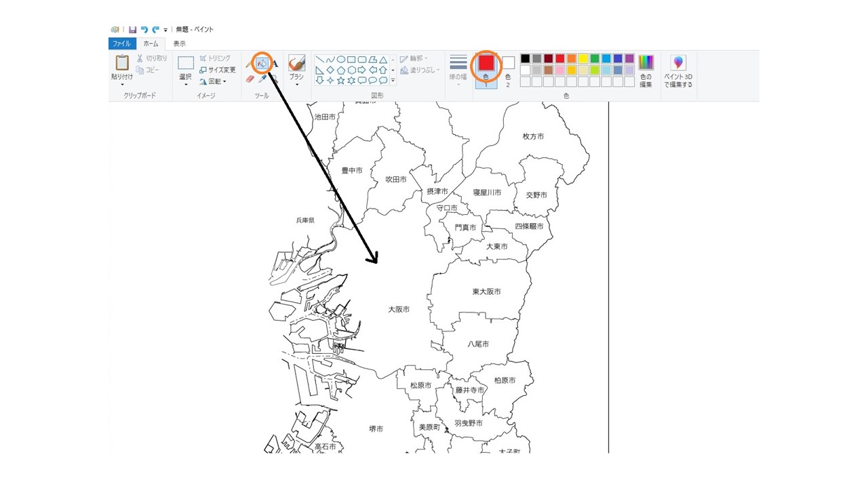This screenshot has width=868, height=488.
Task: Expand the ブラシ brushes dropdown arrow
Action: point(296,85)
